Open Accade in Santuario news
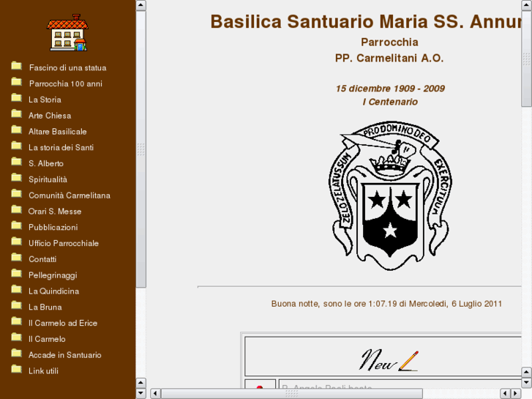Viewport: 532px width, 399px height. click(x=65, y=355)
